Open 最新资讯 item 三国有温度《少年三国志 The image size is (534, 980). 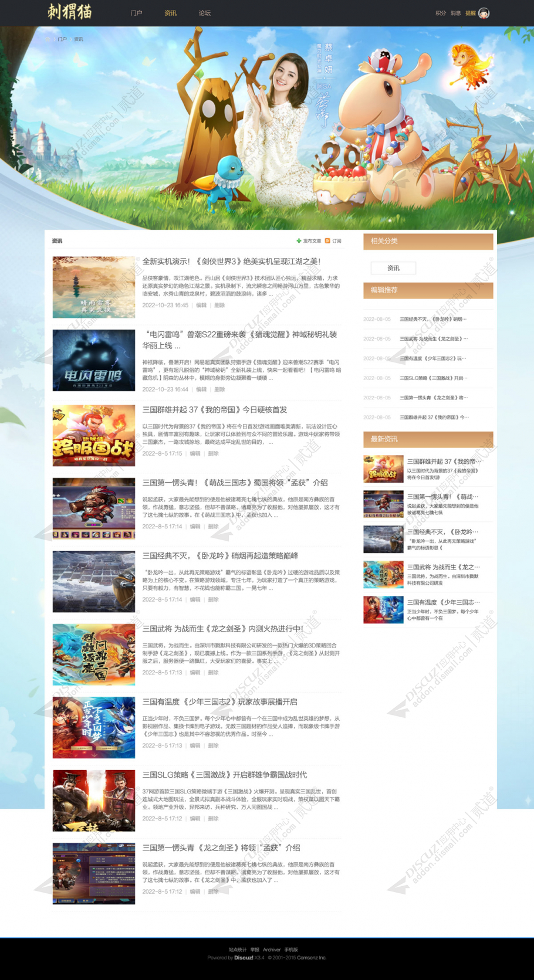click(443, 602)
